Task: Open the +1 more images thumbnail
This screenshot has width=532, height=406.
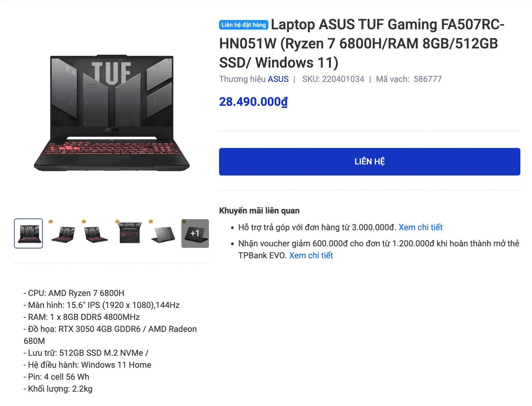Action: (x=195, y=233)
